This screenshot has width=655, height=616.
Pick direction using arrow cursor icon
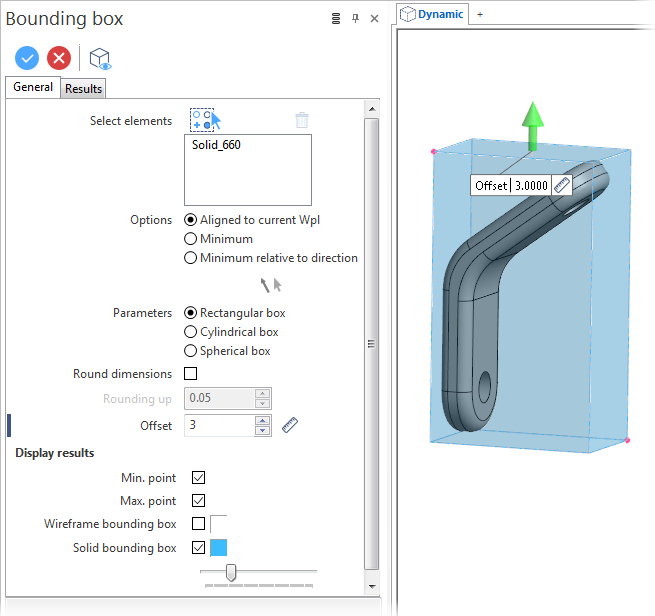[x=271, y=285]
